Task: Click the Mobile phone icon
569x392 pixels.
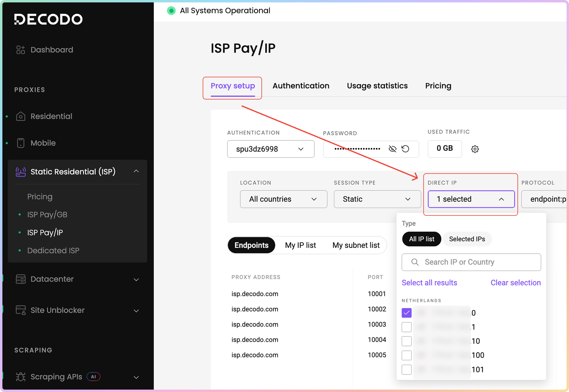Action: click(21, 143)
